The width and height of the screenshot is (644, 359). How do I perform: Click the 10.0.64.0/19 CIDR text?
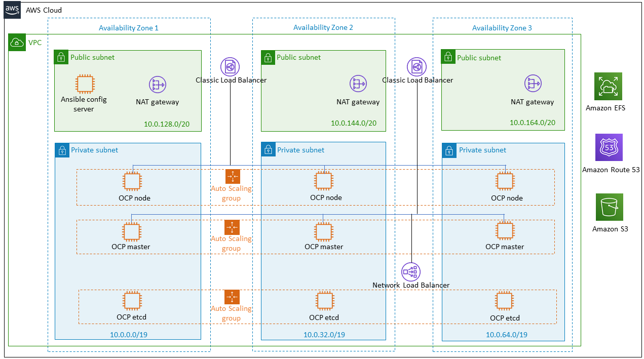coord(507,335)
